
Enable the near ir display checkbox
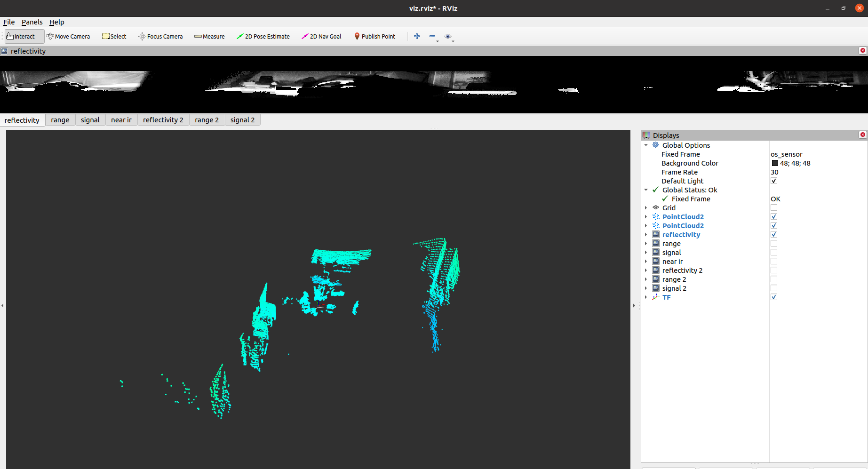click(774, 261)
